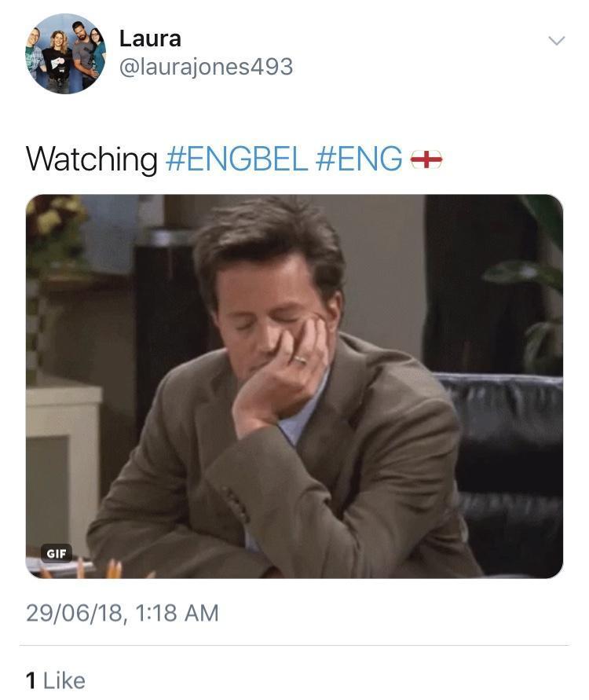This screenshot has width=589, height=700.
Task: Open the 29/06/18 date in the timestamp
Action: click(75, 613)
